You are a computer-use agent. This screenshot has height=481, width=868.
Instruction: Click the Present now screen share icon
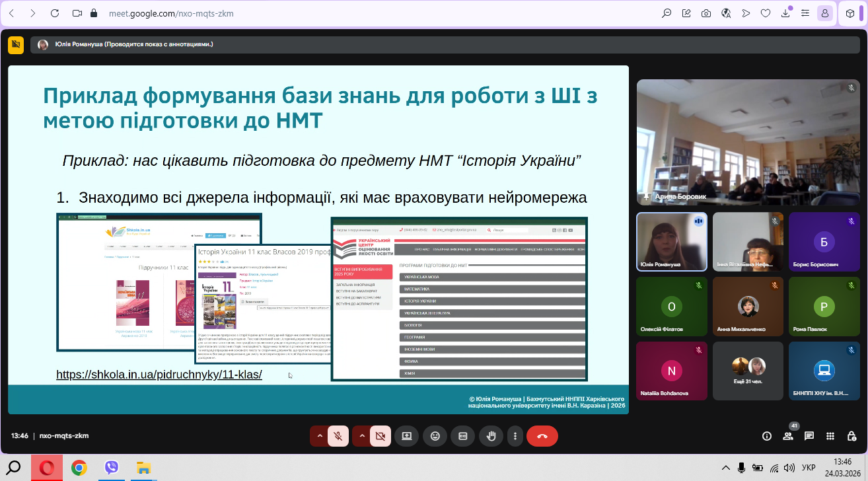click(406, 436)
